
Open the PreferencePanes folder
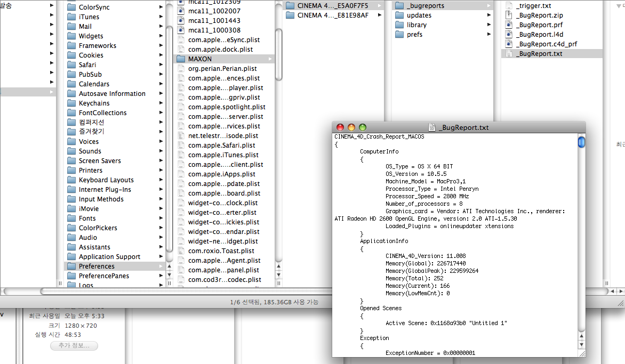(103, 276)
